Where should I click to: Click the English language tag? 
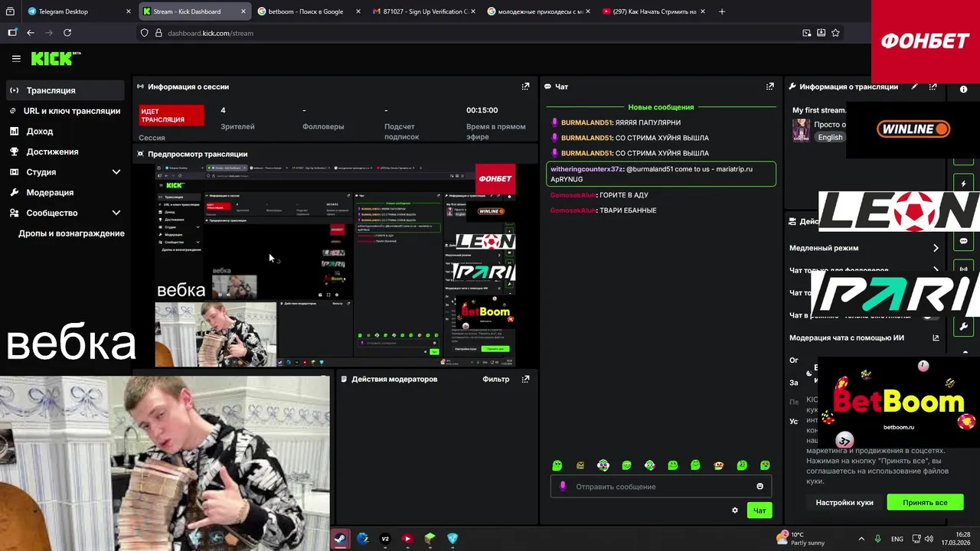point(830,137)
